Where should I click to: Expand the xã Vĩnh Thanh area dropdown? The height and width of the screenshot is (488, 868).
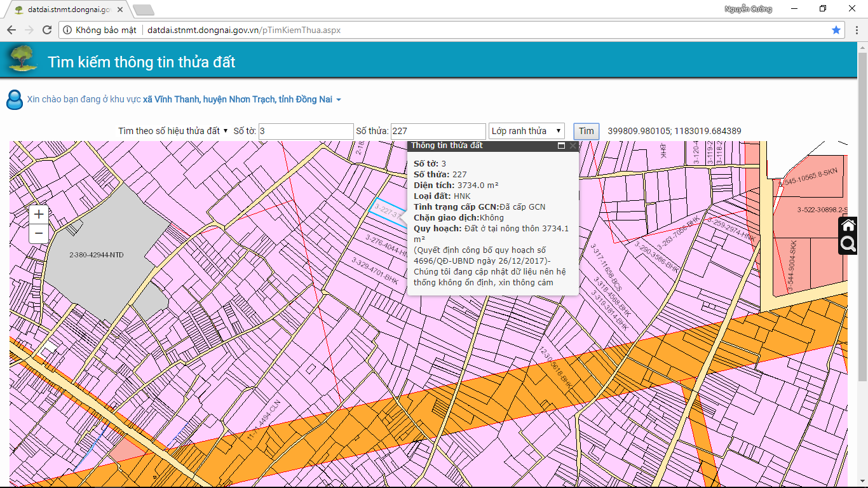coord(242,100)
